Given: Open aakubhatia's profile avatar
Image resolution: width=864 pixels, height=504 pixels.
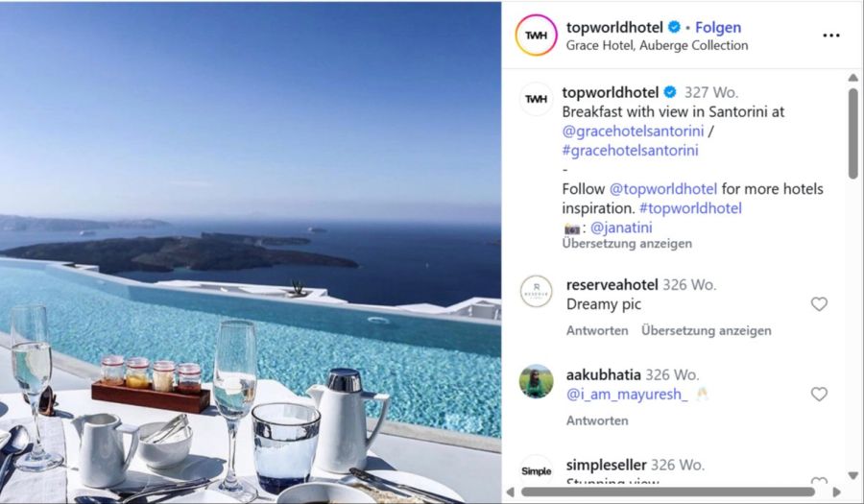Looking at the screenshot, I should click(536, 381).
